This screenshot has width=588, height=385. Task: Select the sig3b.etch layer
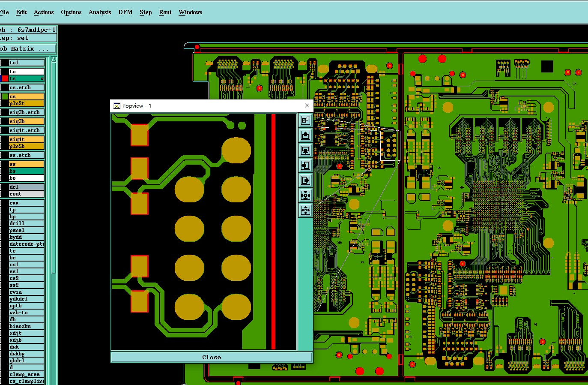[x=26, y=112]
